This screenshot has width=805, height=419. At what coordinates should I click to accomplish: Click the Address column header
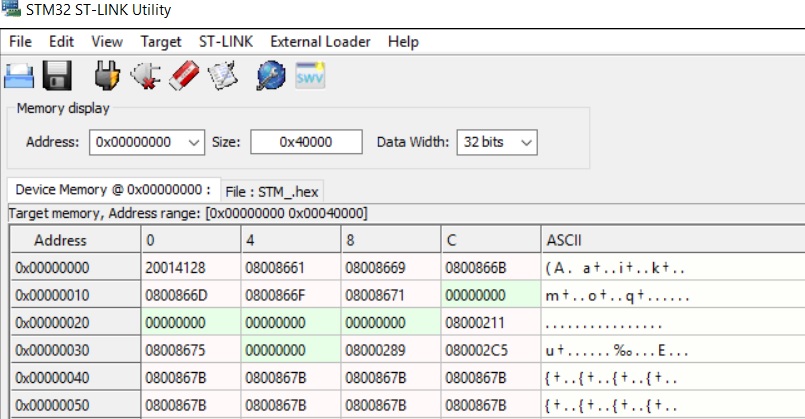click(x=75, y=240)
